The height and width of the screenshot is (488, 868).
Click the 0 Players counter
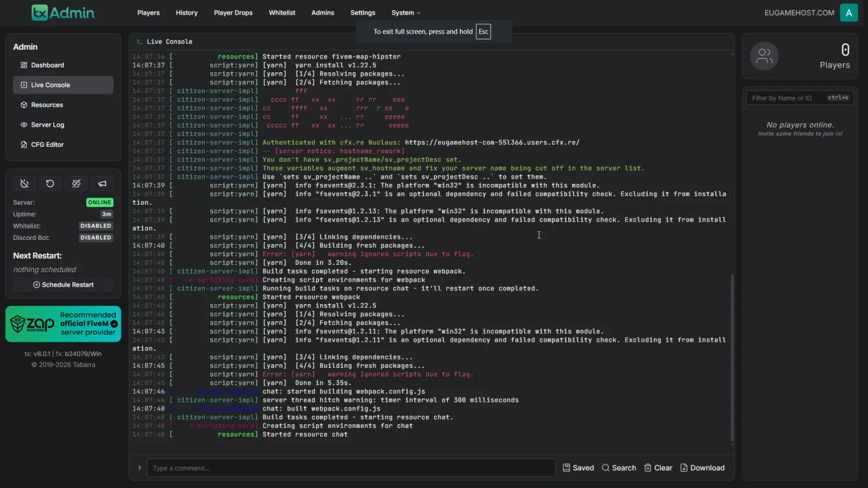tap(834, 56)
